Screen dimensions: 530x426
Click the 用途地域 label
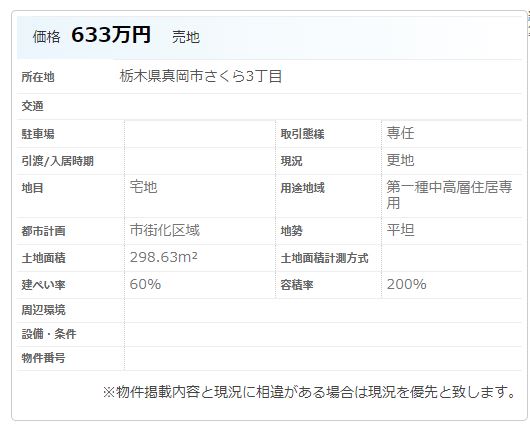pyautogui.click(x=303, y=188)
